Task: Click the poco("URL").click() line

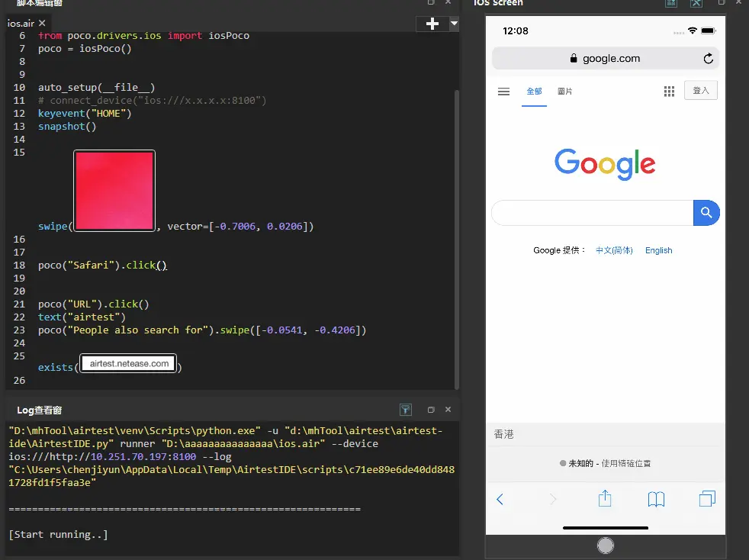Action: (x=94, y=304)
